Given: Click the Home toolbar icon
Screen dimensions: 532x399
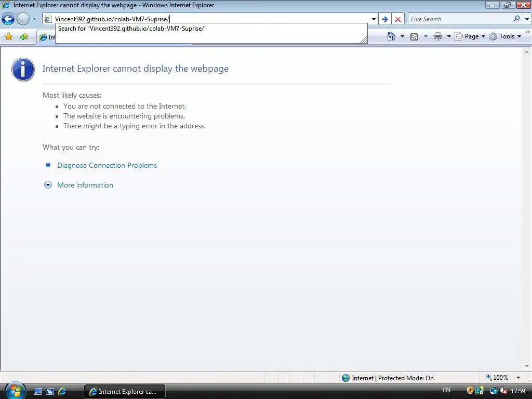Looking at the screenshot, I should coord(391,36).
